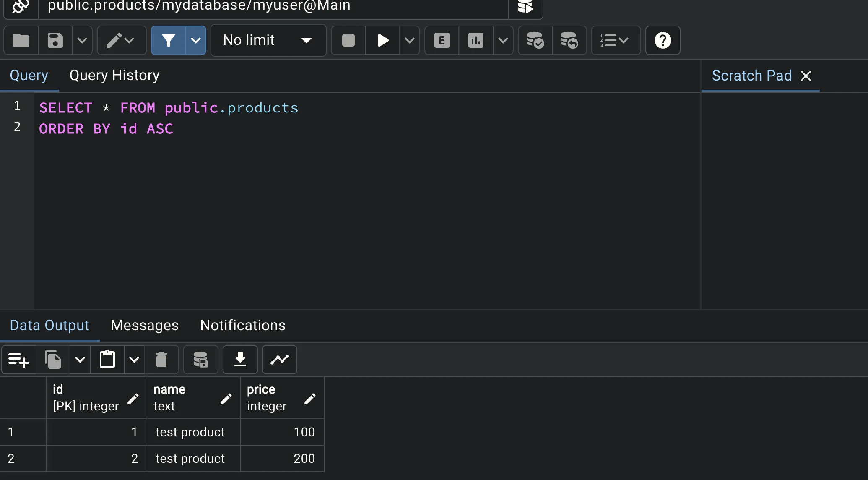Click the ORDER BY id ASC line
868x480 pixels.
click(106, 129)
